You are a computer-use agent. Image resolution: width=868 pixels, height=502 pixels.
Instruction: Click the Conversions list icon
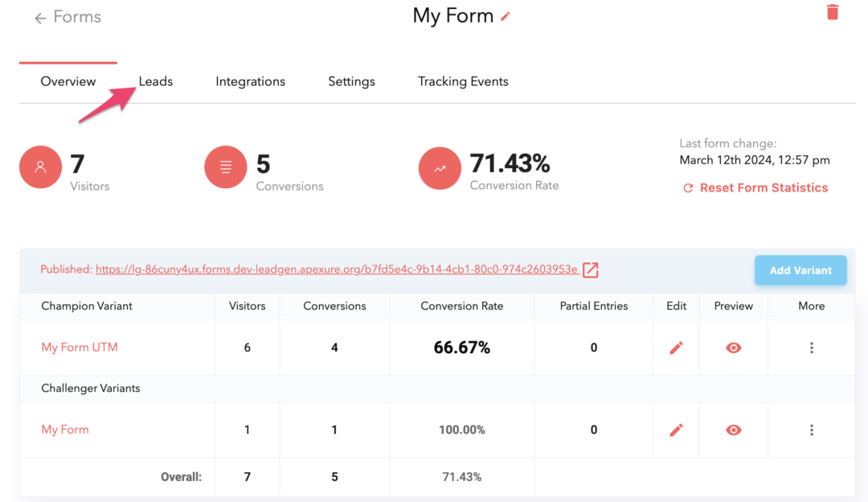(225, 167)
